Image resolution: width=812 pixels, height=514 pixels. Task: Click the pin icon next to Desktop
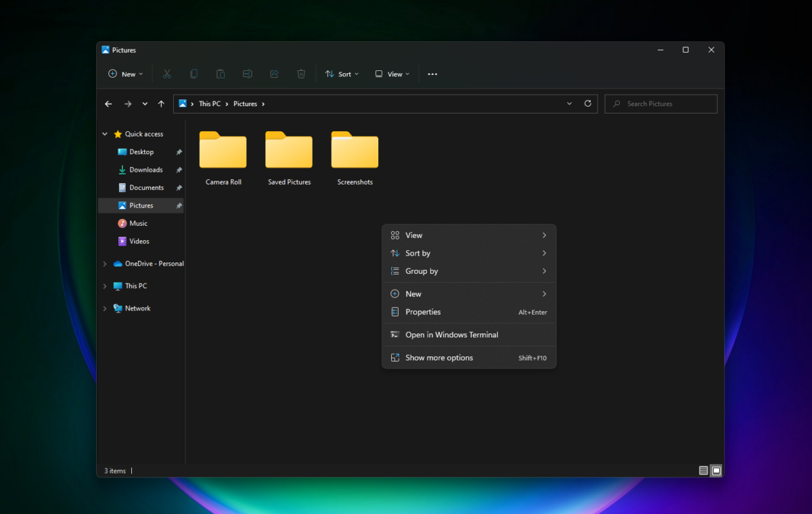(x=179, y=152)
